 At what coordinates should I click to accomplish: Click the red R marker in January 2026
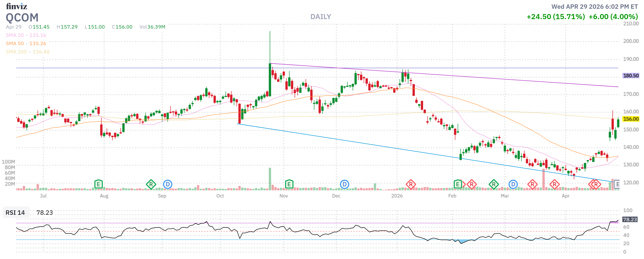point(411,185)
